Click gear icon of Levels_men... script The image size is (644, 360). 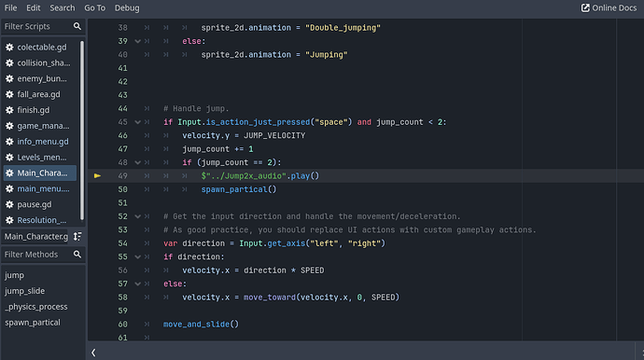coord(9,158)
